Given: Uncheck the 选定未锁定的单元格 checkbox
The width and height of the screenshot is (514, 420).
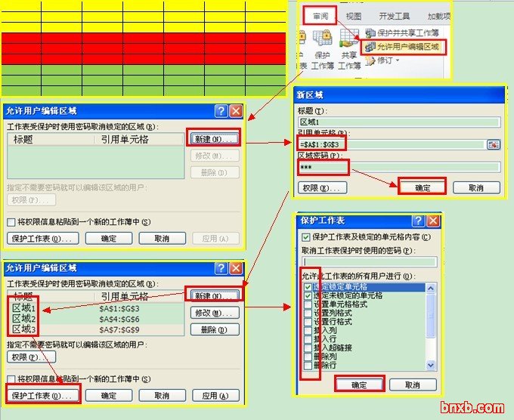Looking at the screenshot, I should pos(308,296).
